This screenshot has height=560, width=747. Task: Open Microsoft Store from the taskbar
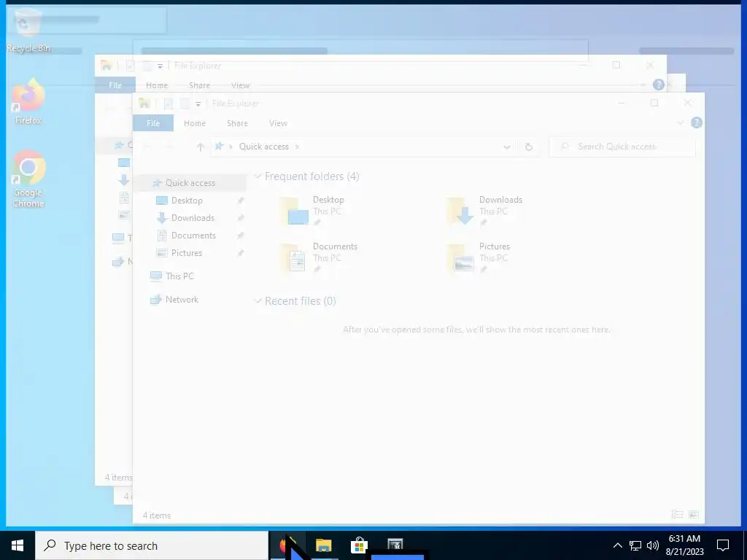359,545
